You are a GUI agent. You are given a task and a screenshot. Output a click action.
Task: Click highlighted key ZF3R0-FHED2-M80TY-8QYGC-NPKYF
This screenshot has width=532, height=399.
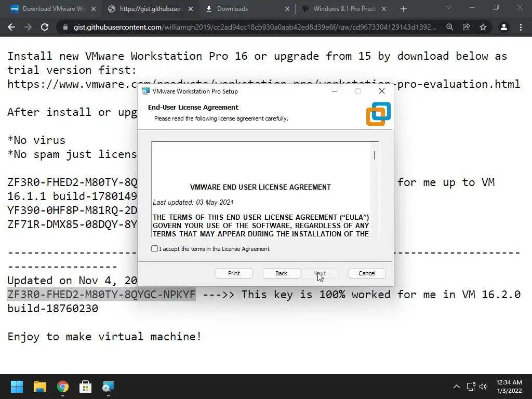(x=101, y=294)
